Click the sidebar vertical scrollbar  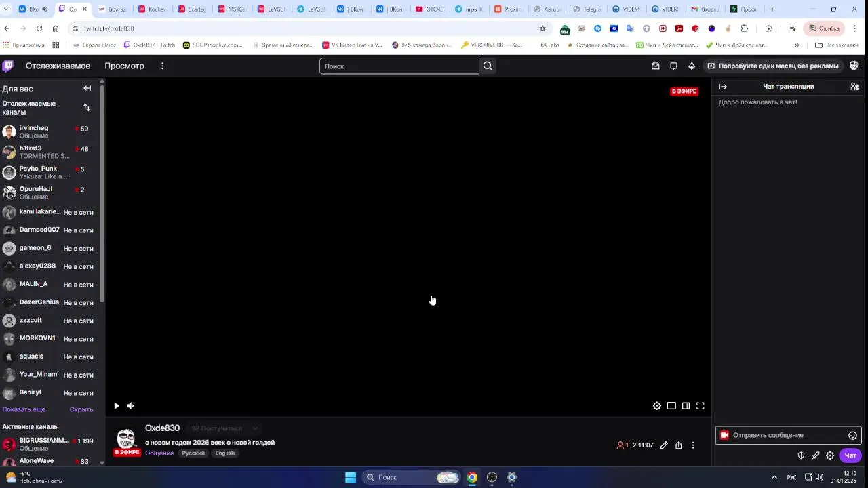coord(102,193)
